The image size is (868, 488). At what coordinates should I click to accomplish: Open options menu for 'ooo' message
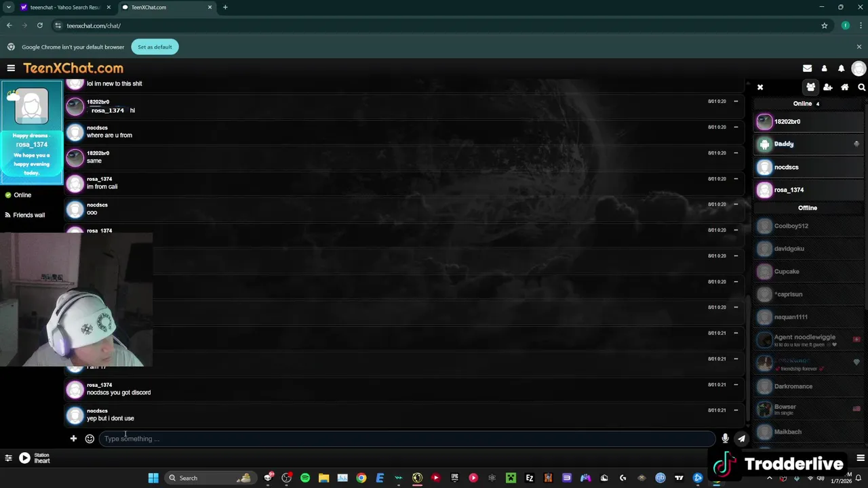(736, 205)
